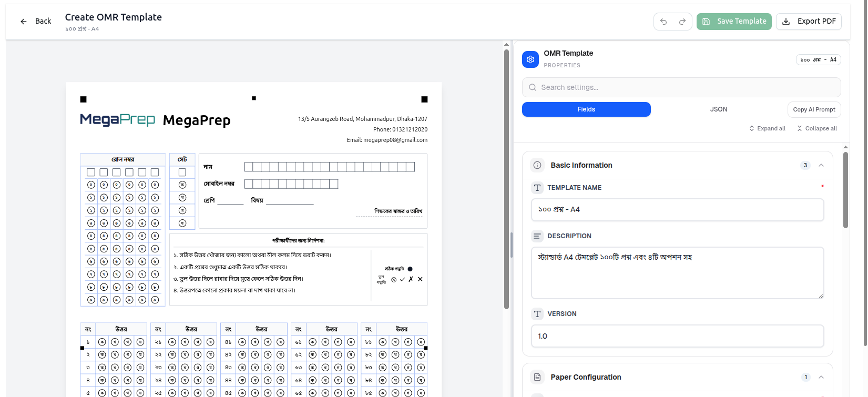Image resolution: width=868 pixels, height=397 pixels.
Task: Click the ক bubble in the সেট column
Action: pos(182,185)
